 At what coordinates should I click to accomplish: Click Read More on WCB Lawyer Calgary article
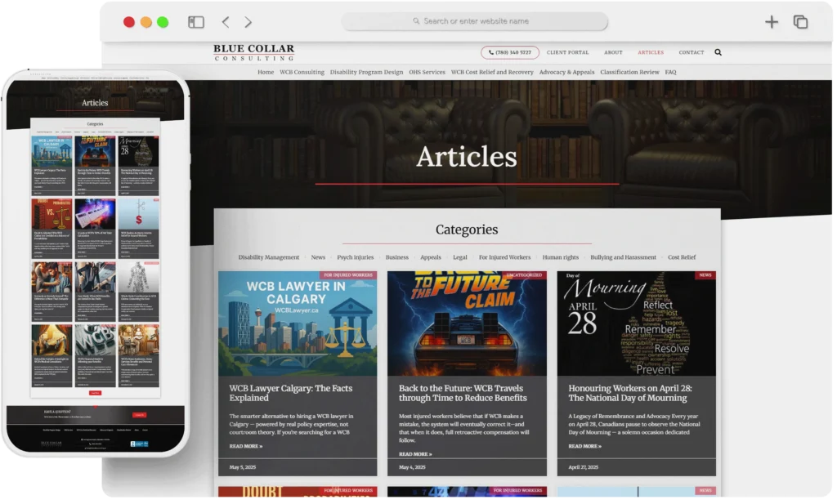click(245, 446)
